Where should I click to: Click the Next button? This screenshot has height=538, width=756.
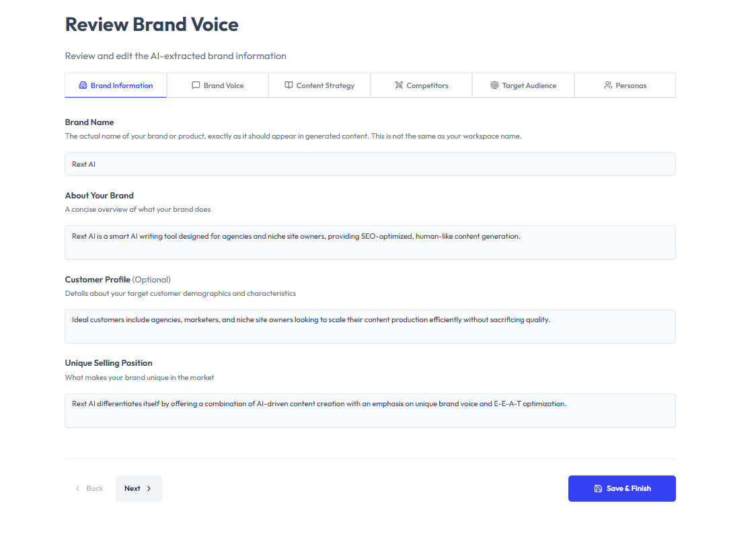[x=139, y=488]
